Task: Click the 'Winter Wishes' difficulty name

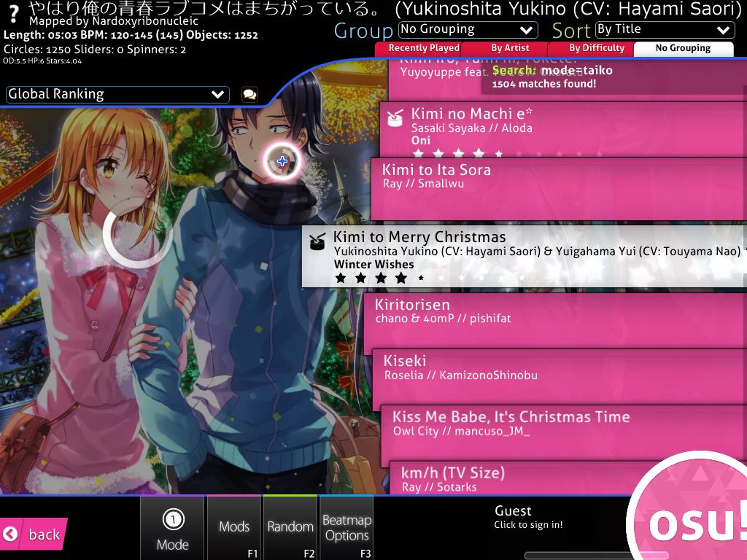Action: (x=374, y=264)
